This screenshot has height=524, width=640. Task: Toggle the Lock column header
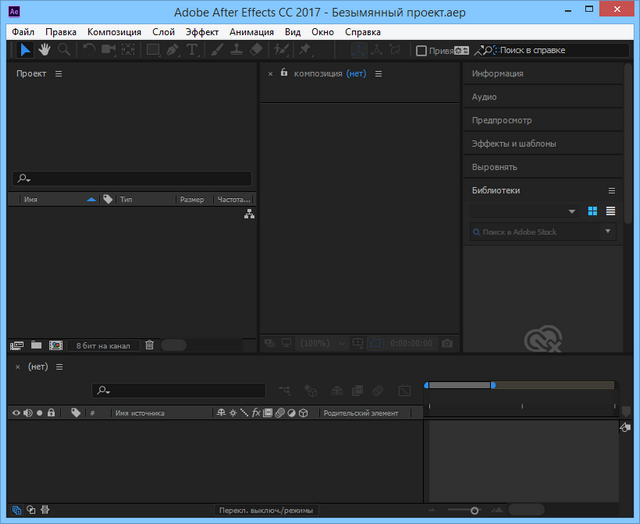coord(51,413)
